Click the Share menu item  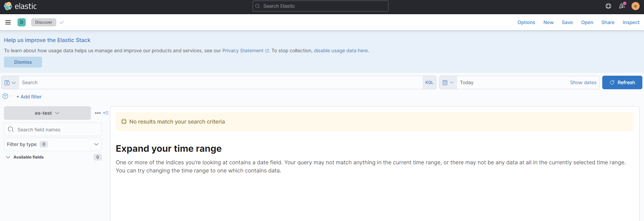608,22
